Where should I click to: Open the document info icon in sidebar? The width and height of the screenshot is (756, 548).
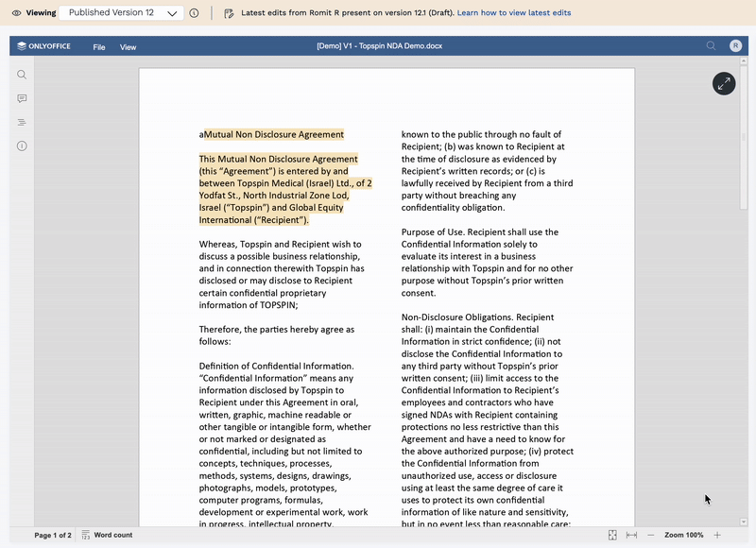(22, 146)
